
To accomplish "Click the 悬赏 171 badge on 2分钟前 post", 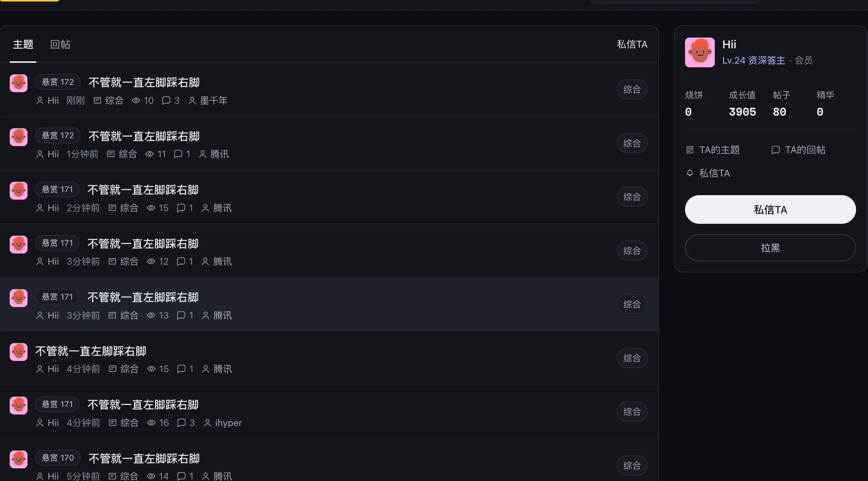I will tap(57, 189).
